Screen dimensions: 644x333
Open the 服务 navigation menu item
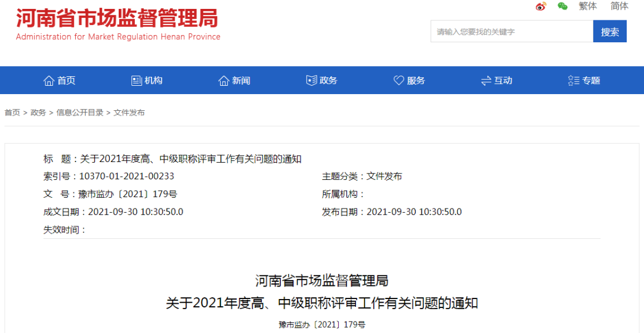(416, 80)
